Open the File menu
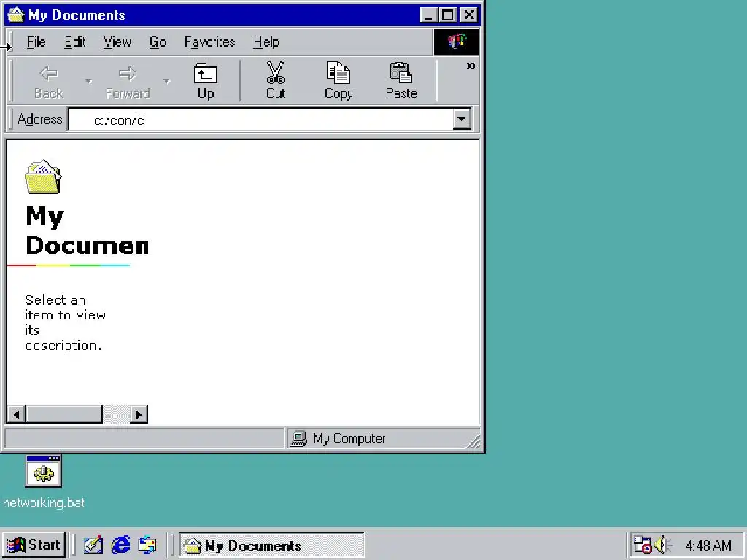The image size is (747, 560). click(36, 42)
